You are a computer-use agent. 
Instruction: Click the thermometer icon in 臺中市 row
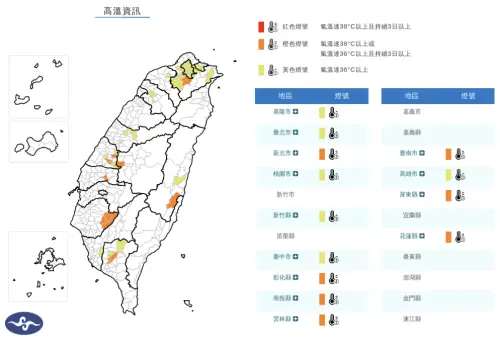[x=334, y=258]
